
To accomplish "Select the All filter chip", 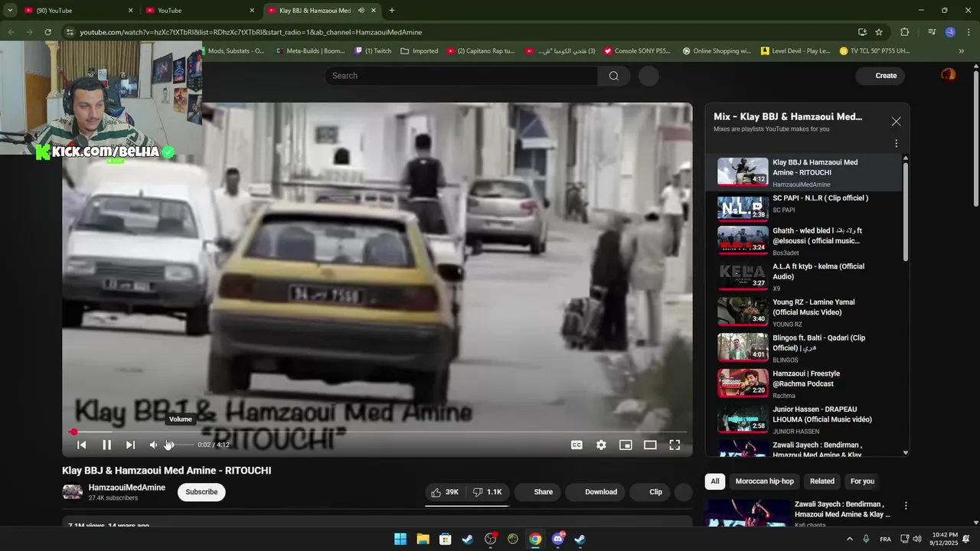I will click(714, 481).
